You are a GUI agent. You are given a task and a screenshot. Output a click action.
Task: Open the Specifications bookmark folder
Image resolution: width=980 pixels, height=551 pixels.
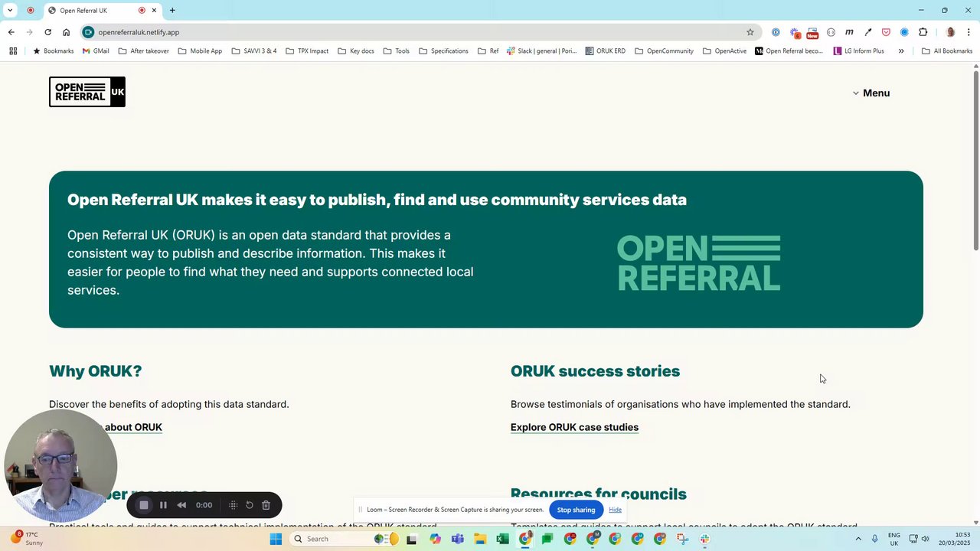pos(443,51)
